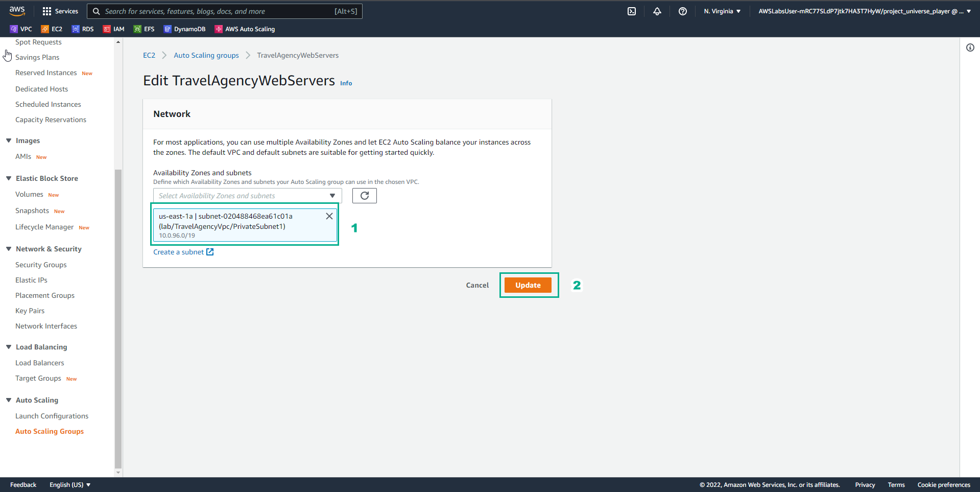Open the notifications bell
This screenshot has height=492, width=980.
[x=657, y=11]
